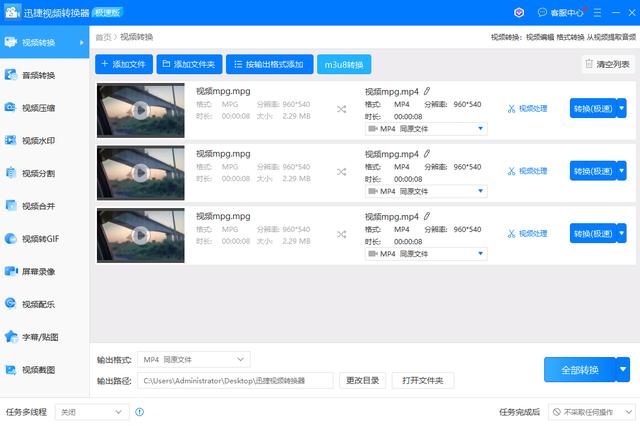This screenshot has height=426, width=640.
Task: Open the hamburger menu in the title bar
Action: point(597,13)
